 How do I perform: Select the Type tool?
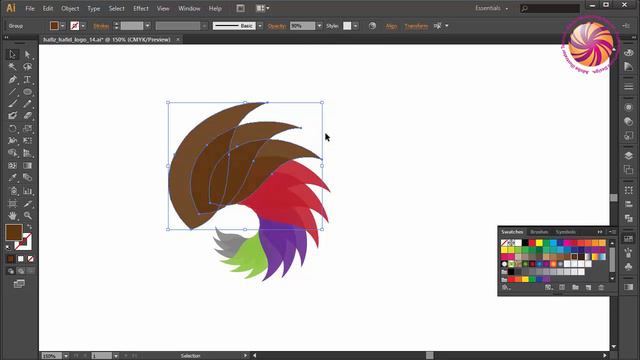point(27,79)
